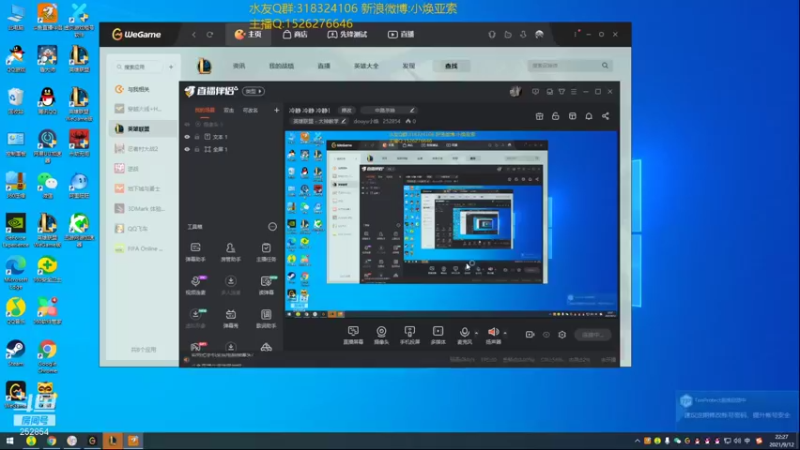Expand speaker options arrow
Viewport: 800px width, 450px height.
pyautogui.click(x=505, y=333)
